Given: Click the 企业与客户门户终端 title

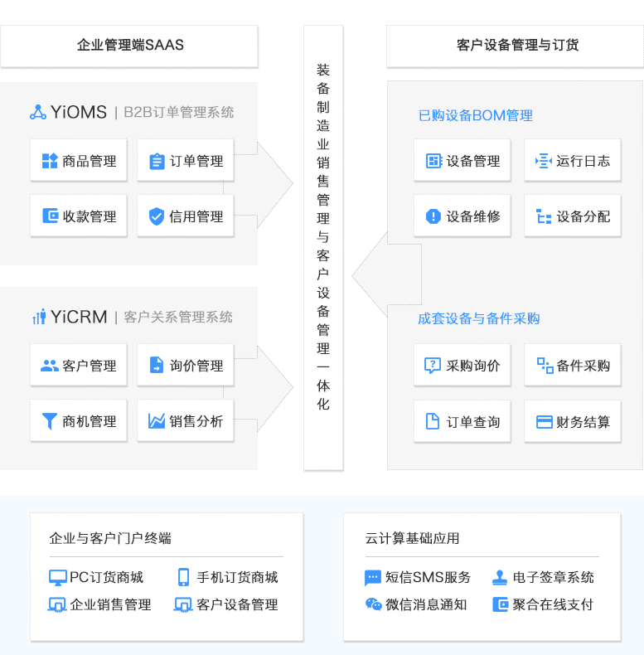Looking at the screenshot, I should 110,538.
